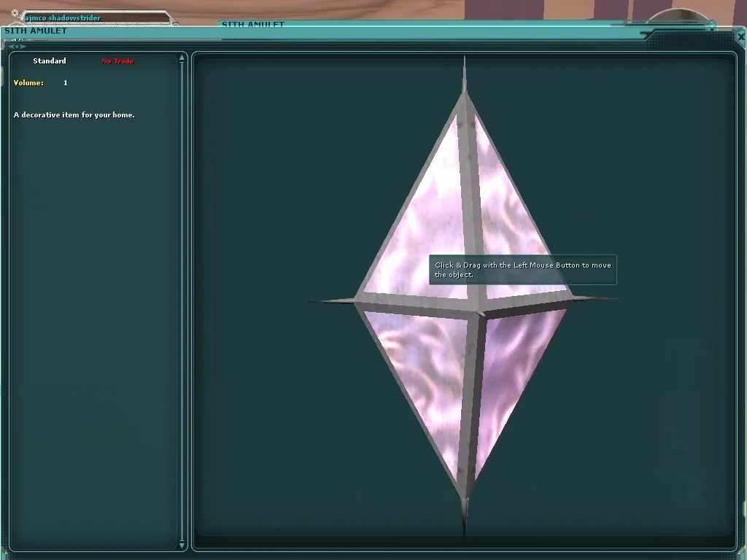Select the No Trade red label
The image size is (747, 560).
click(117, 61)
